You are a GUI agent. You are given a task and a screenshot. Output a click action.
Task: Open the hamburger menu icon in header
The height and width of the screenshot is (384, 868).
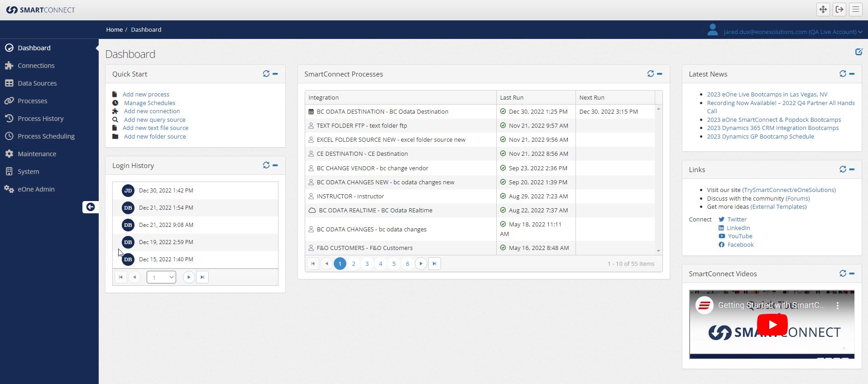click(856, 10)
